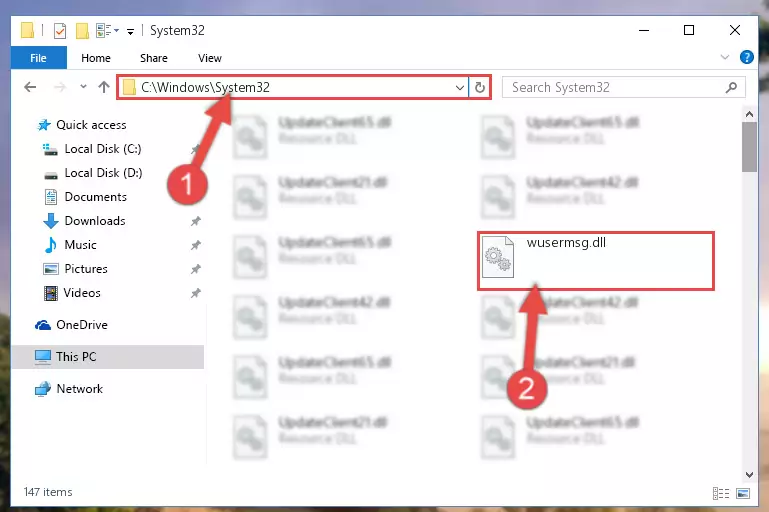This screenshot has height=512, width=769.
Task: Click the scroll up arrow of file list
Action: [749, 114]
